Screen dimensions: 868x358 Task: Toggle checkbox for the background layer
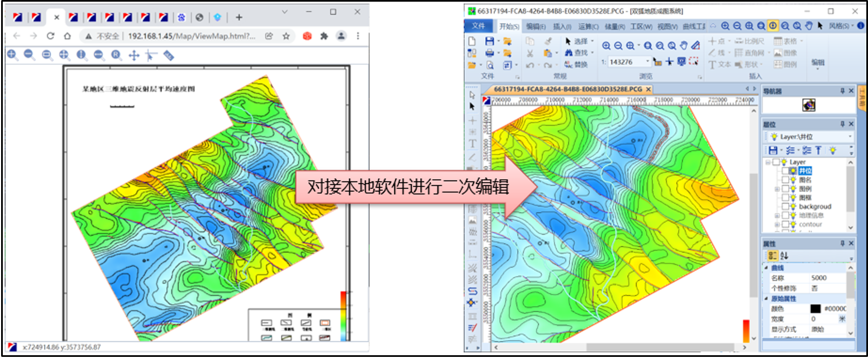point(785,207)
